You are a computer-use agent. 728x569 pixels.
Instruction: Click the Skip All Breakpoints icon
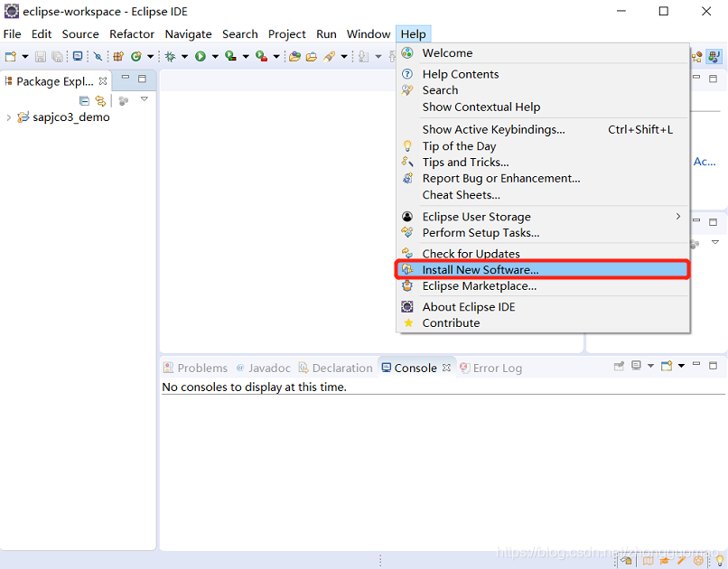pos(98,57)
